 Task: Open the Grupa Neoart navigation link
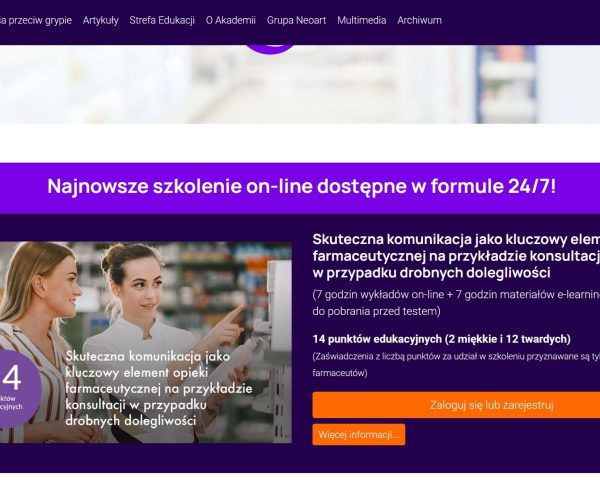coord(296,20)
